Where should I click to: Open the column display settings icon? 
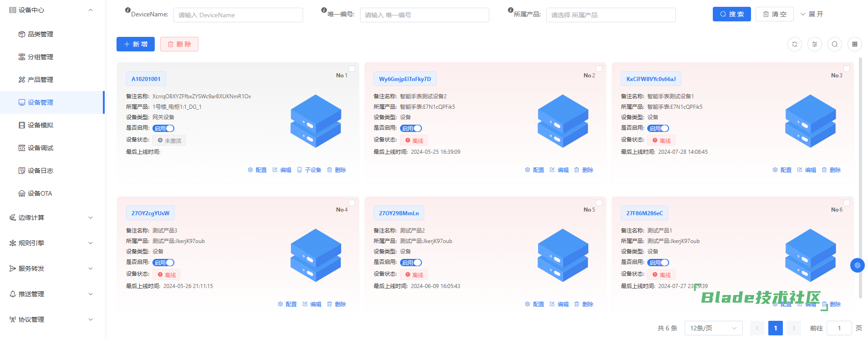(x=814, y=44)
